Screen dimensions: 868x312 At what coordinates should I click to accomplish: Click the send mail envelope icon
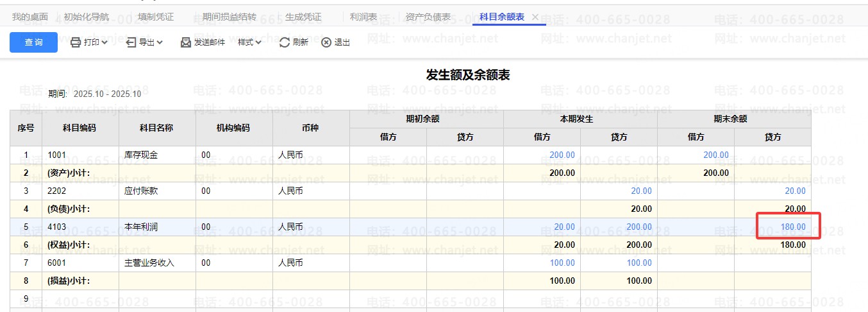(186, 42)
